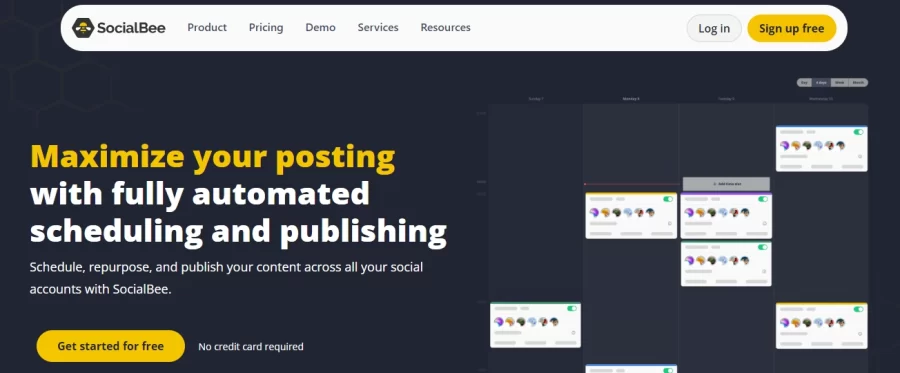The width and height of the screenshot is (900, 373).
Task: Open the Resources menu
Action: tap(445, 28)
